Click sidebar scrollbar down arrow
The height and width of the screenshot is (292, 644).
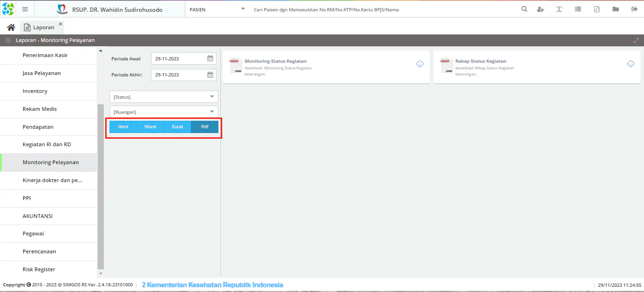pos(100,274)
